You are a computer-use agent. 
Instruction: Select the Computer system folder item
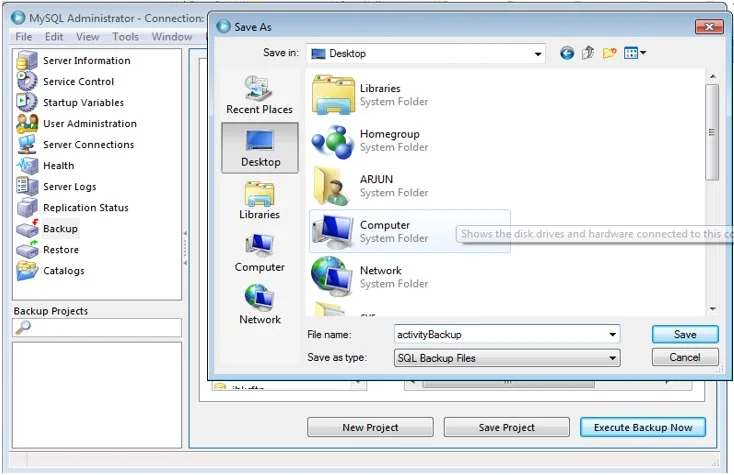[x=410, y=231]
